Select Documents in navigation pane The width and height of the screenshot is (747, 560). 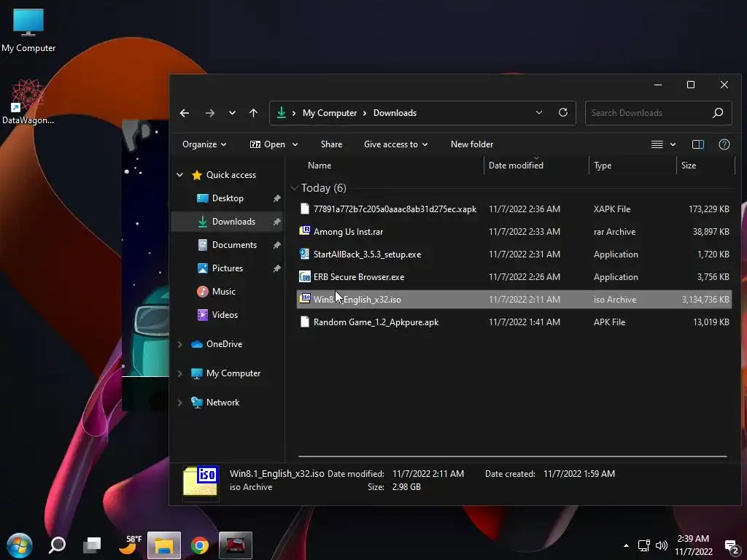point(228,245)
